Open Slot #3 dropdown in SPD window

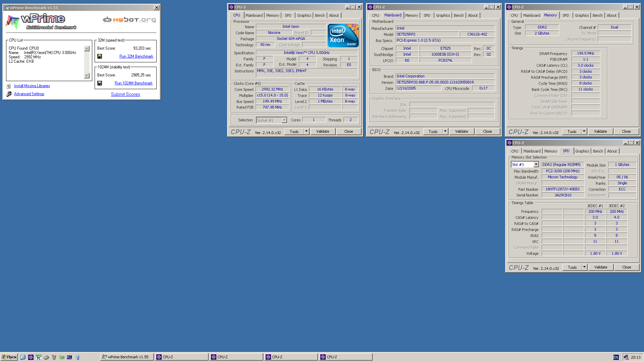[x=536, y=165]
